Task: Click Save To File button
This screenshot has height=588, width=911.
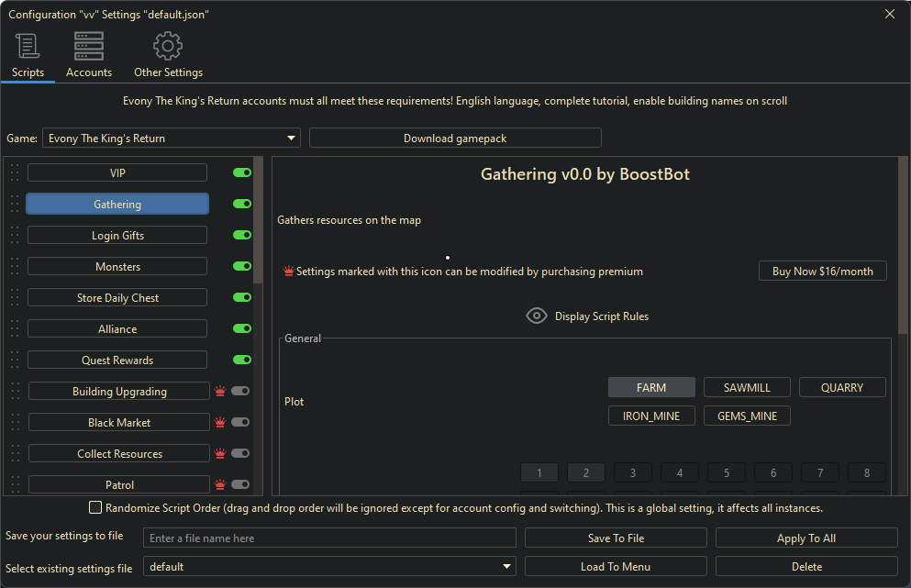Action: coord(616,538)
